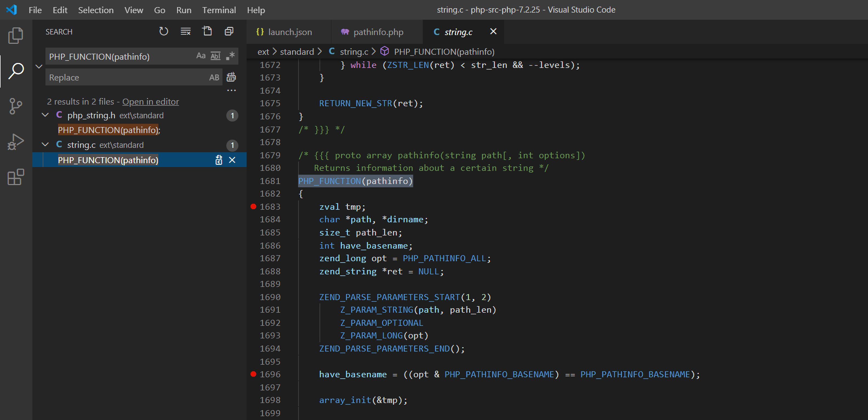
Task: Open the File menu
Action: tap(35, 10)
